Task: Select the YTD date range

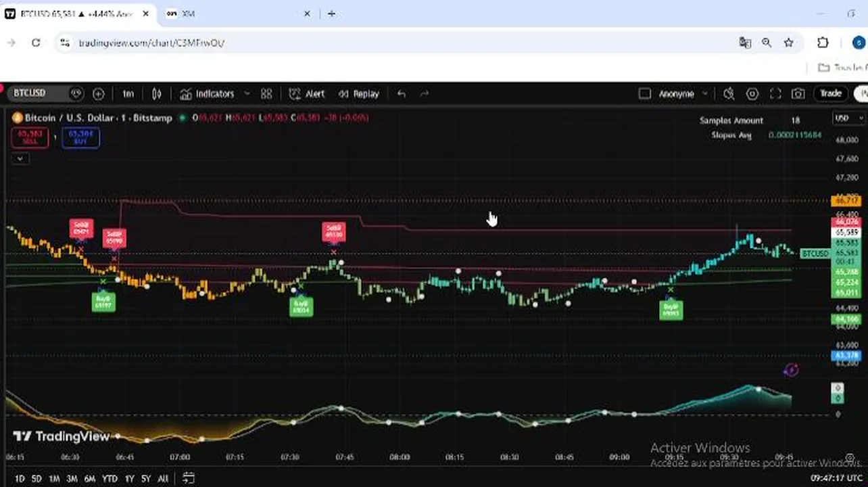Action: point(110,478)
